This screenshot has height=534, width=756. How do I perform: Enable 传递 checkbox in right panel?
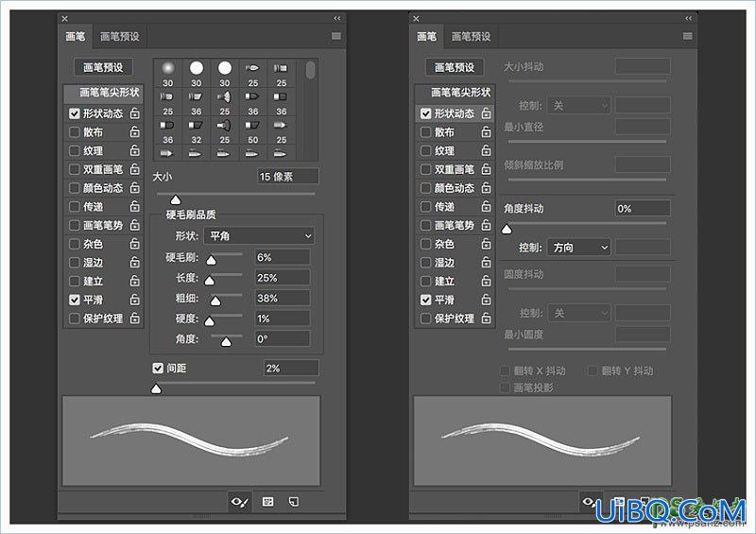(x=426, y=206)
